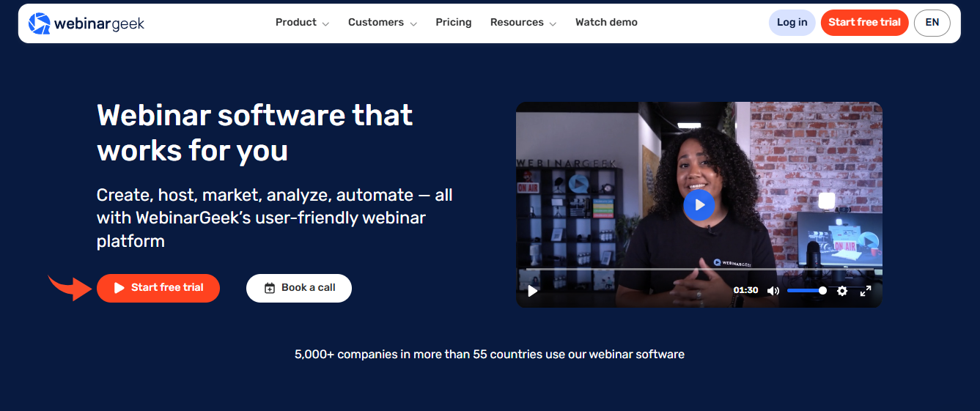Open the Watch demo link

pos(606,23)
